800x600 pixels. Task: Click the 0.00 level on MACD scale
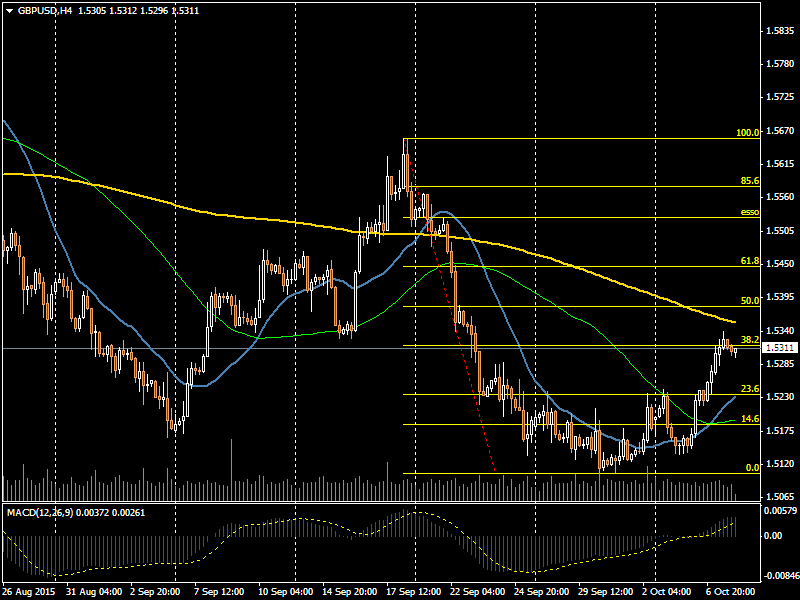pyautogui.click(x=775, y=536)
